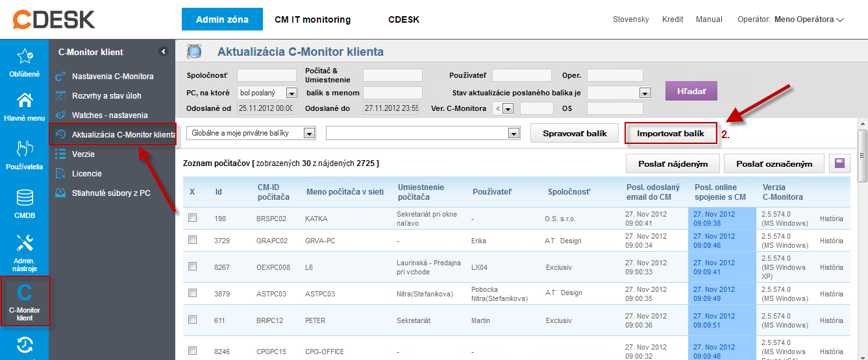Screen dimensions: 868x360
Task: Click OS filter input field
Action: [x=615, y=108]
